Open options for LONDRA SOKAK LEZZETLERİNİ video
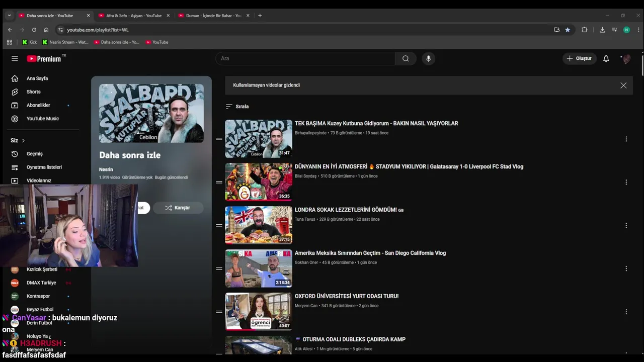The image size is (644, 362). tap(626, 225)
